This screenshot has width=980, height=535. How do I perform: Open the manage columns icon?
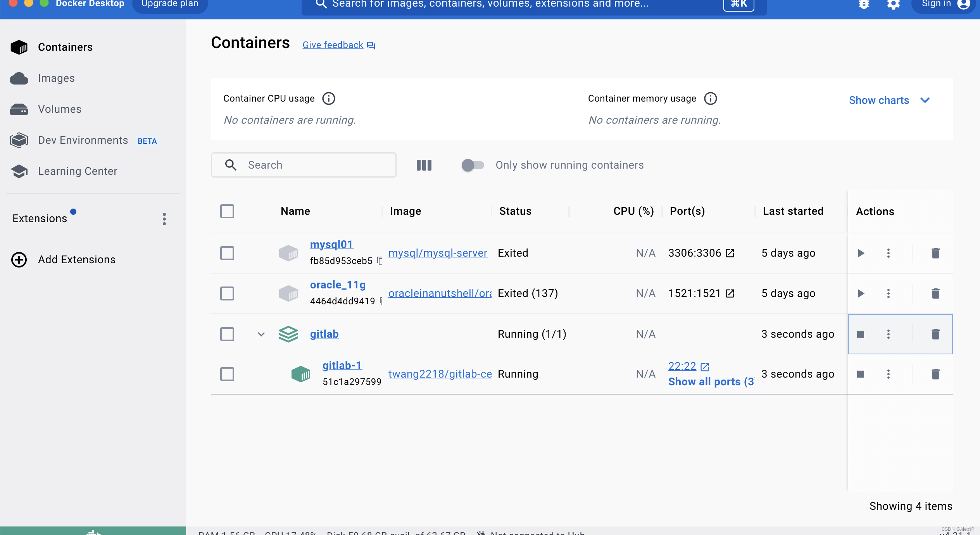424,165
